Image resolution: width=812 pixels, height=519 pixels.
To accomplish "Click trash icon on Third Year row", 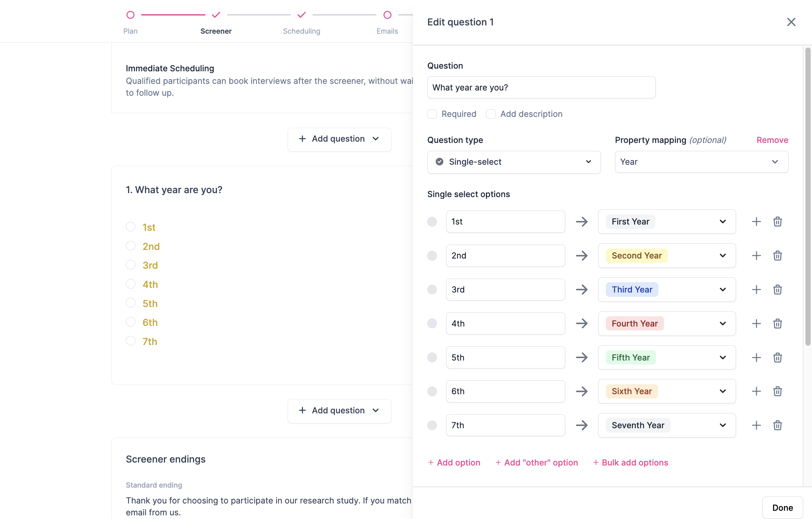I will 777,290.
